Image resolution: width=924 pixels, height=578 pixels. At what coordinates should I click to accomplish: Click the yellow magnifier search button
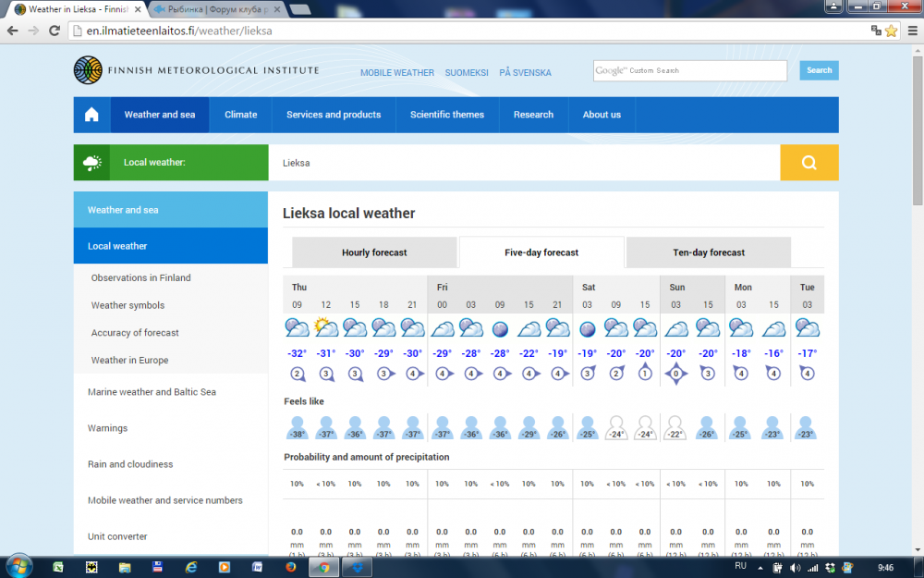pyautogui.click(x=808, y=163)
